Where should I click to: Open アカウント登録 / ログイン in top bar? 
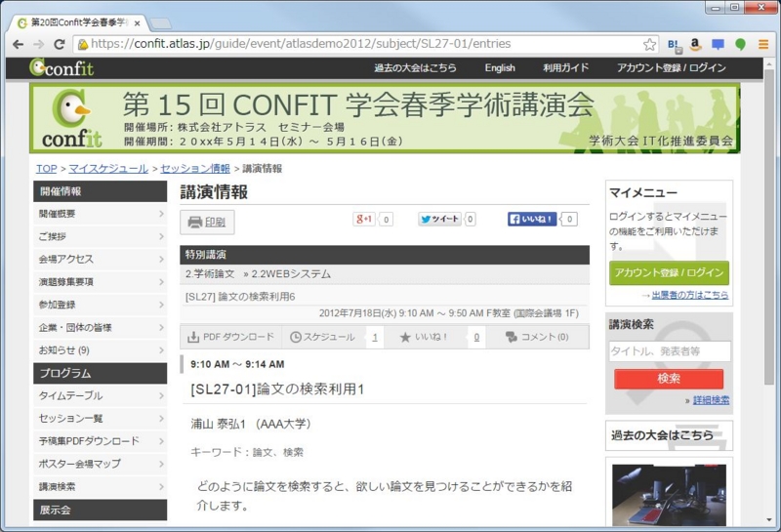(671, 67)
